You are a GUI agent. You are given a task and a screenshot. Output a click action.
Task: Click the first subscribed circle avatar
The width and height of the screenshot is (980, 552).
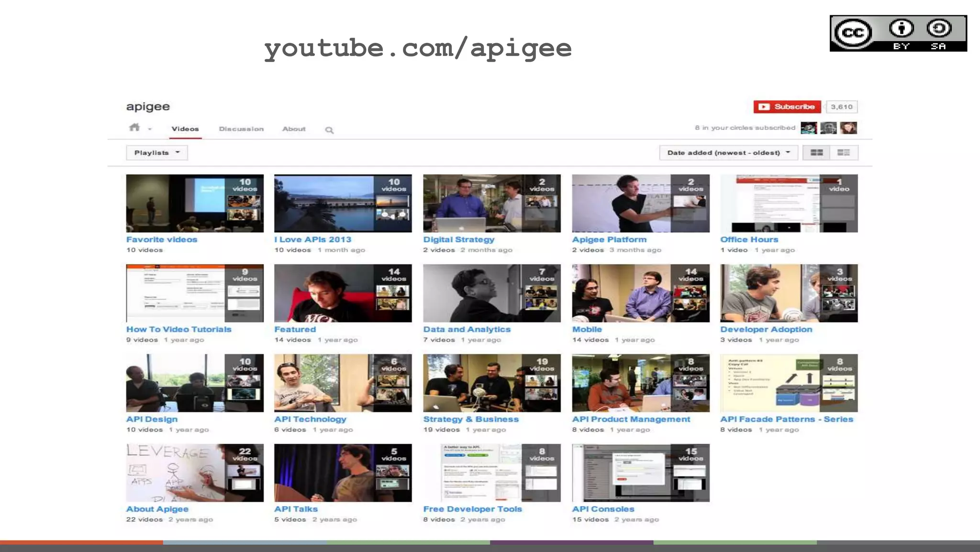[809, 128]
